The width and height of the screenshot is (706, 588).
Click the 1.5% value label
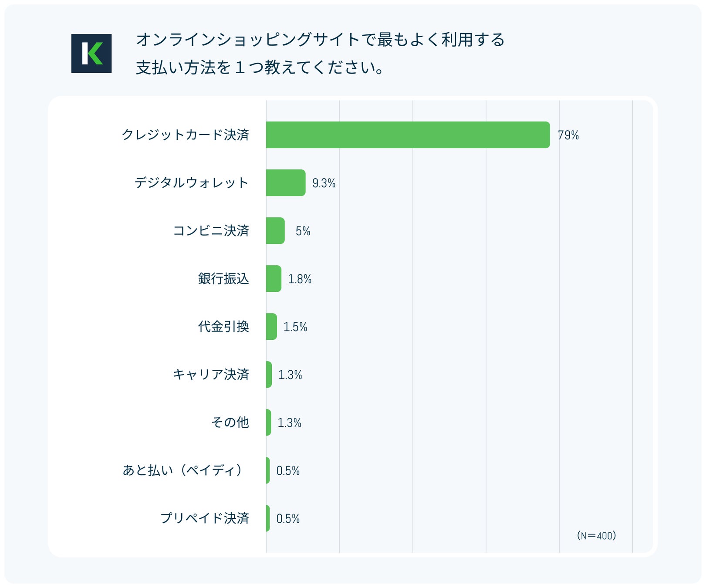click(295, 327)
